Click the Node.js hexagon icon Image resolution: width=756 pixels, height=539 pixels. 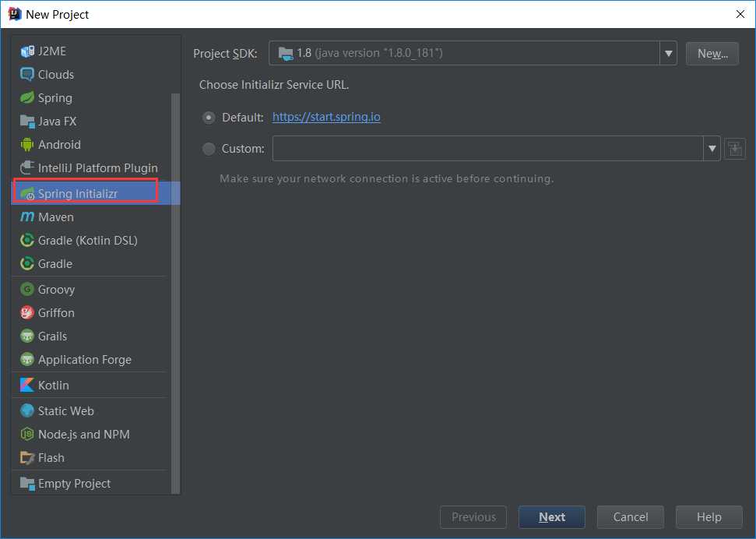[x=27, y=435]
